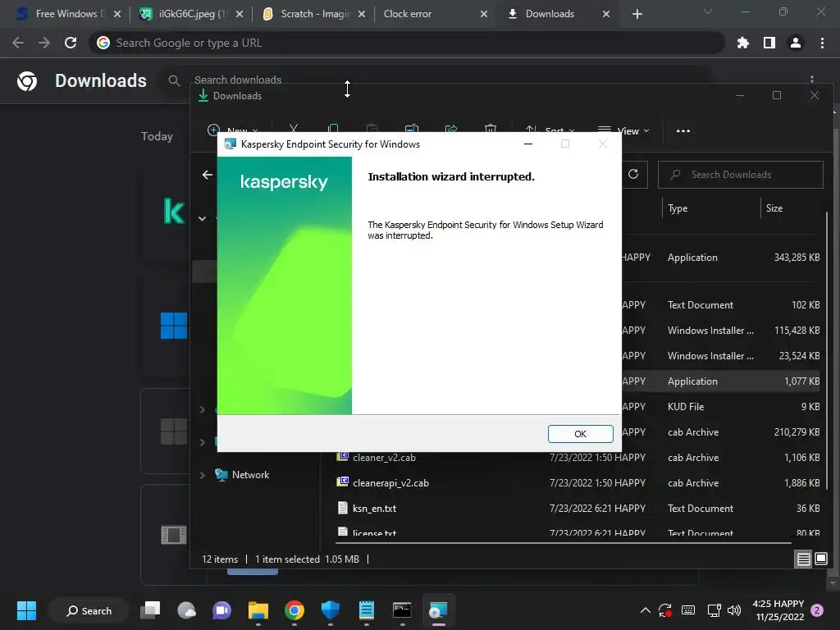The height and width of the screenshot is (630, 840).
Task: Open Task View from the taskbar
Action: click(151, 610)
